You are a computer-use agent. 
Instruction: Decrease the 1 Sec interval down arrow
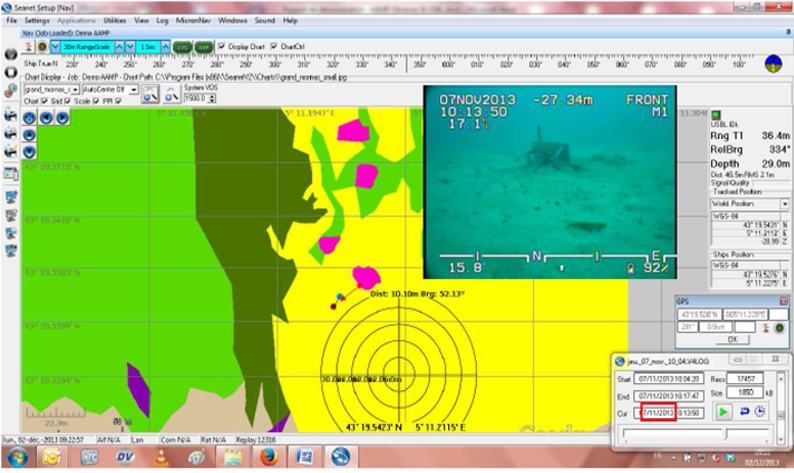pos(130,47)
